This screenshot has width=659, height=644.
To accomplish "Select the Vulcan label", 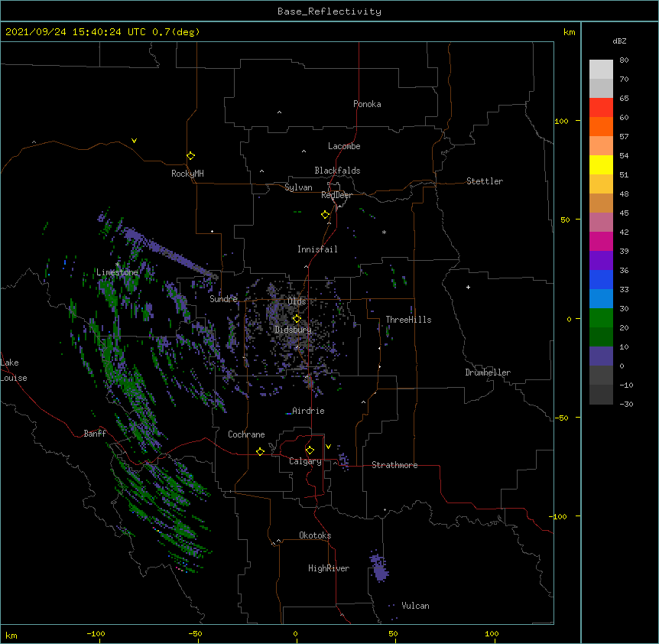I will tap(415, 606).
